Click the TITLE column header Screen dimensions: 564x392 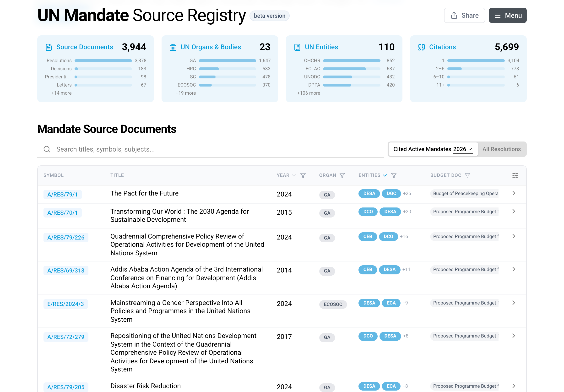point(117,175)
